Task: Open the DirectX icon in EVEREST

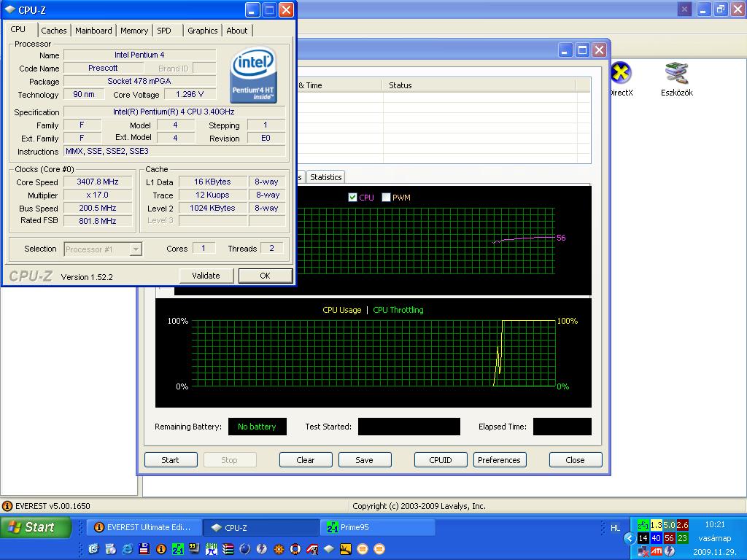Action: 621,79
